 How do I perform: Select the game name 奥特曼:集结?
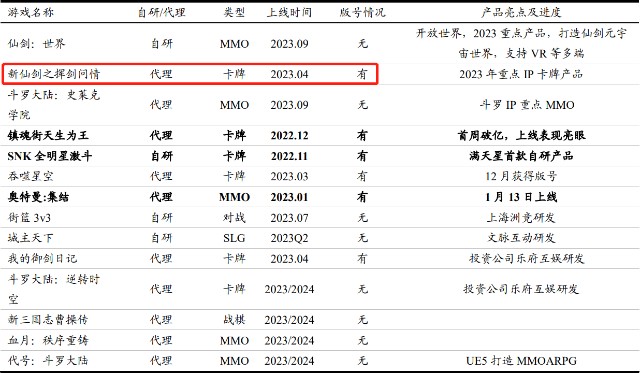tap(38, 197)
